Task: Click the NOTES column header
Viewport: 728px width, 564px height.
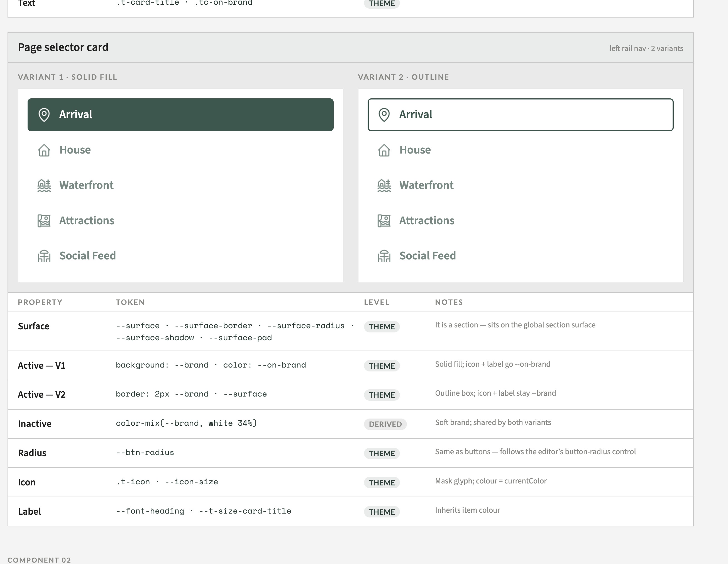Action: pos(449,302)
